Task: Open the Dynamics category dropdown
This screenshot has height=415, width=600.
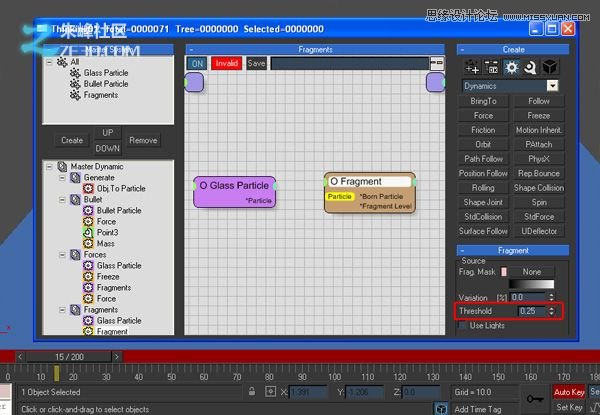Action: click(510, 86)
